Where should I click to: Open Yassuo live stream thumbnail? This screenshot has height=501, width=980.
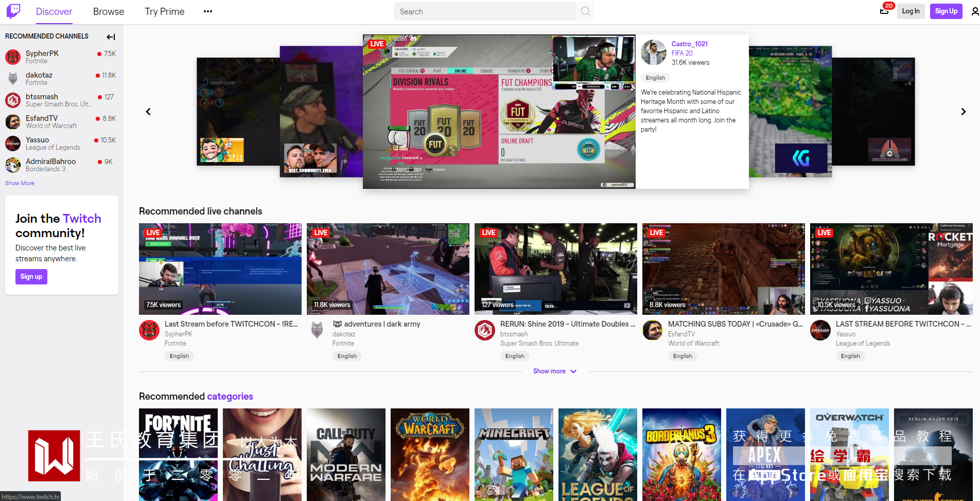point(891,269)
